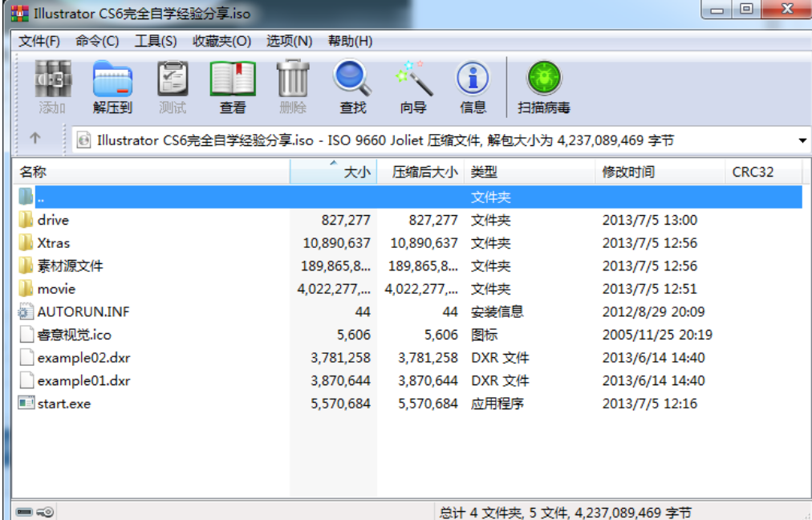Select the start.exe file

pos(63,404)
